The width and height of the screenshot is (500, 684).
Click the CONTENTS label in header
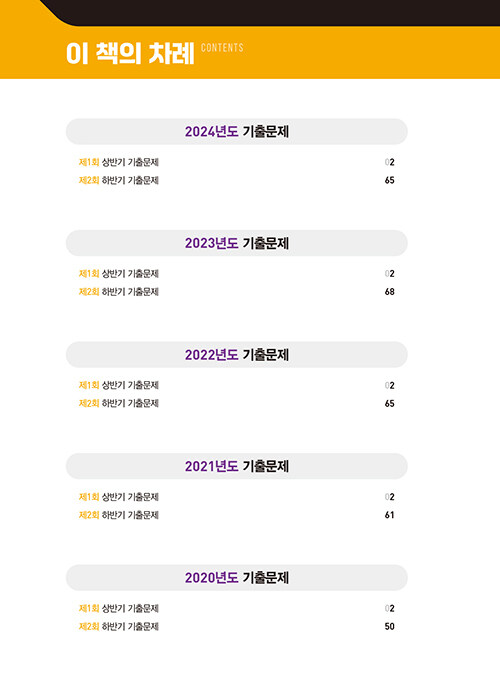pos(222,48)
